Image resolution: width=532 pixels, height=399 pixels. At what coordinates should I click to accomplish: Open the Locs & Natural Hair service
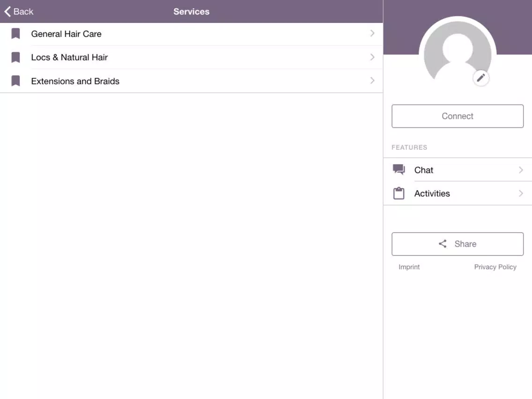pyautogui.click(x=192, y=57)
